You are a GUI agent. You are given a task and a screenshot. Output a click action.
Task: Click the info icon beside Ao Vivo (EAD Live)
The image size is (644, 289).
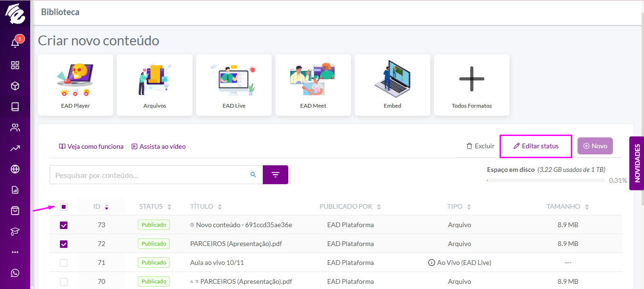(x=431, y=263)
